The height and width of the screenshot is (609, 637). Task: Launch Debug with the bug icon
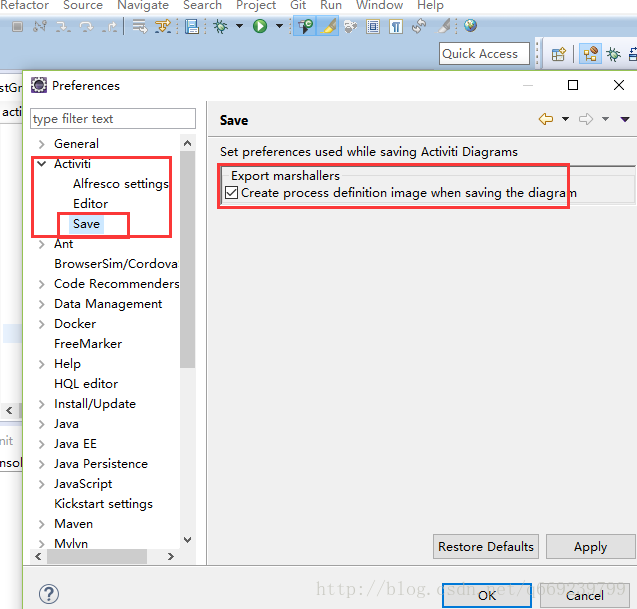tap(221, 27)
